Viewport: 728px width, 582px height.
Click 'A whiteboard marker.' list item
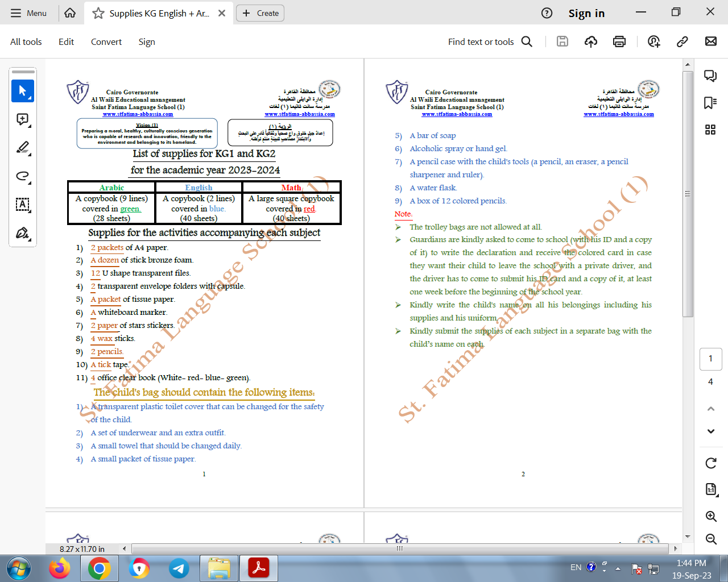[x=129, y=312]
